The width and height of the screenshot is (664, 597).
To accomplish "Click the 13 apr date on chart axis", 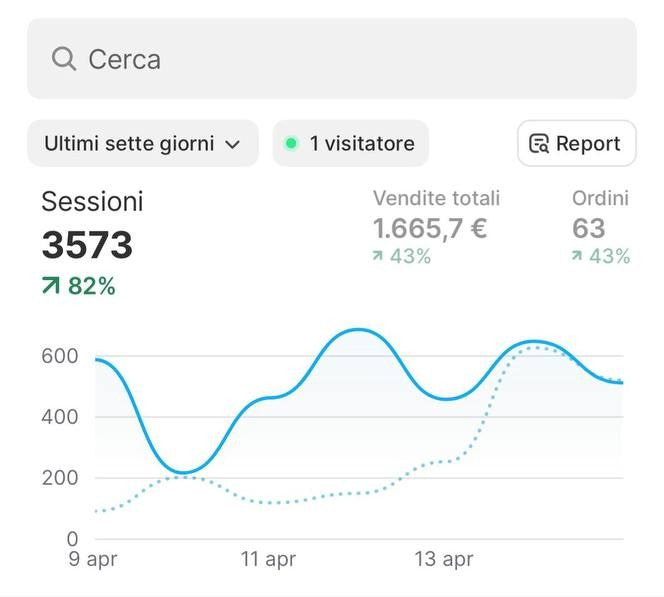I will pyautogui.click(x=444, y=559).
